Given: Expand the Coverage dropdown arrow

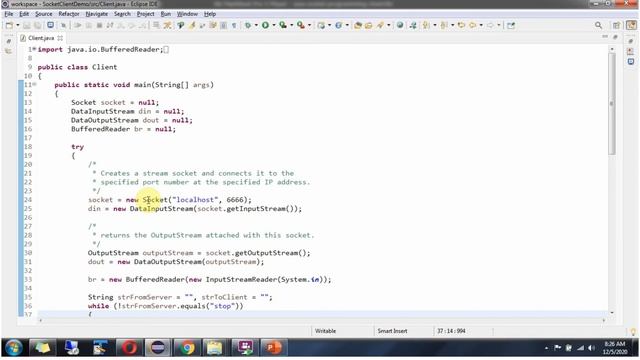Looking at the screenshot, I should pyautogui.click(x=291, y=25).
